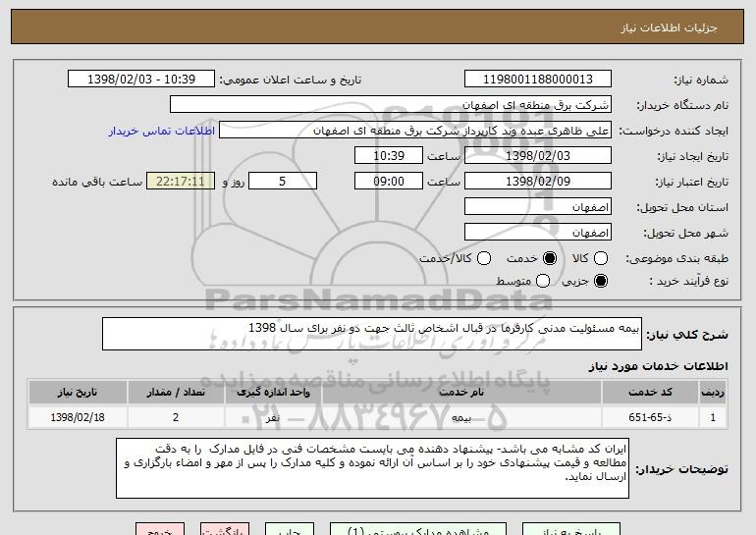The height and width of the screenshot is (535, 756).
Task: Click the نام خدمت column header
Action: click(x=461, y=392)
